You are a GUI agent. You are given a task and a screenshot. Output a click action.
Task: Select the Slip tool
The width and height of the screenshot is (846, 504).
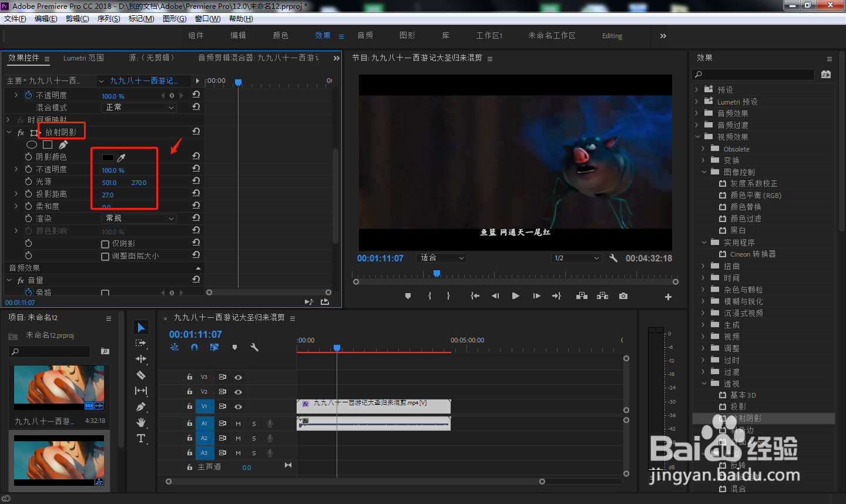141,391
